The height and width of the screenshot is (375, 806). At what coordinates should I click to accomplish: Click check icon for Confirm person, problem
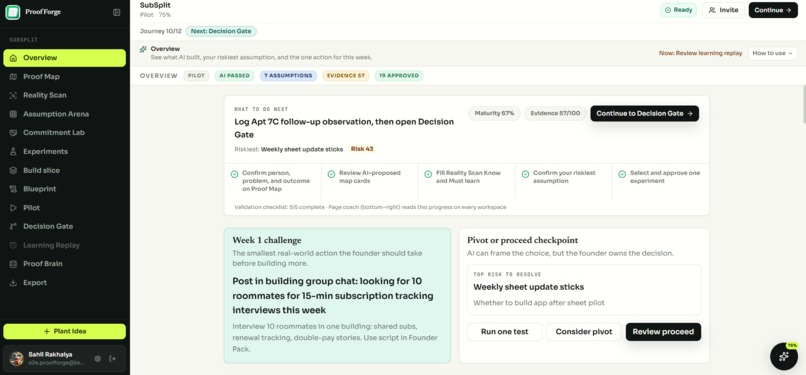click(x=234, y=174)
